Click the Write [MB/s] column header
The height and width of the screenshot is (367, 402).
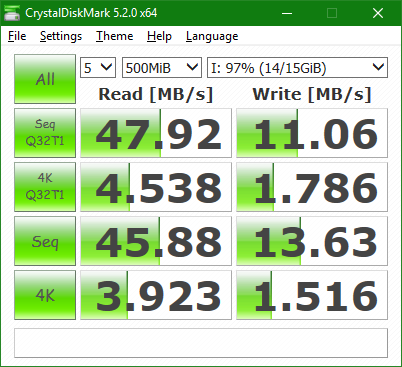[x=312, y=94]
